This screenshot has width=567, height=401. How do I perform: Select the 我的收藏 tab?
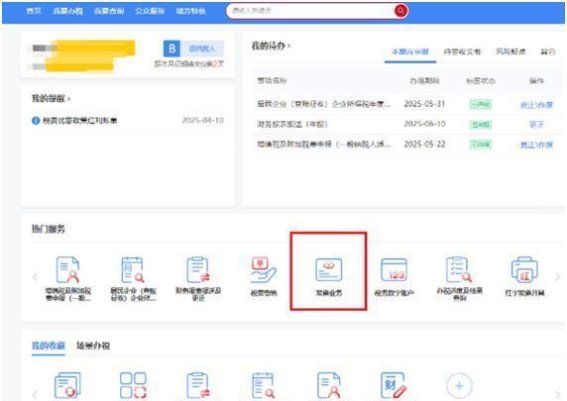tap(48, 345)
